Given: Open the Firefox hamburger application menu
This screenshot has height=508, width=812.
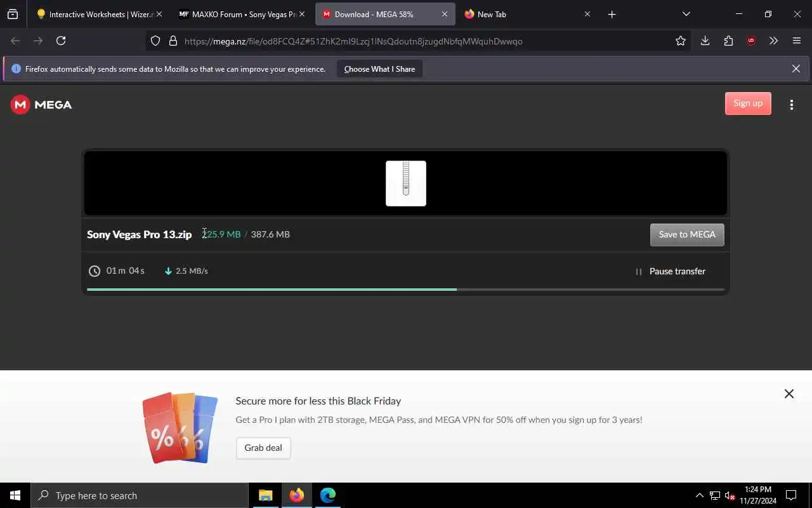Looking at the screenshot, I should click(x=797, y=41).
